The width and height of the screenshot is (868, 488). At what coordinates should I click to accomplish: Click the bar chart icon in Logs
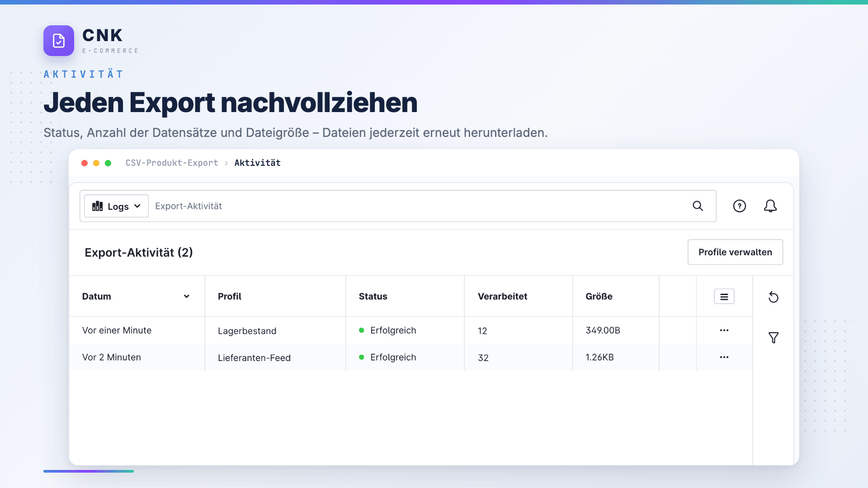(x=98, y=206)
